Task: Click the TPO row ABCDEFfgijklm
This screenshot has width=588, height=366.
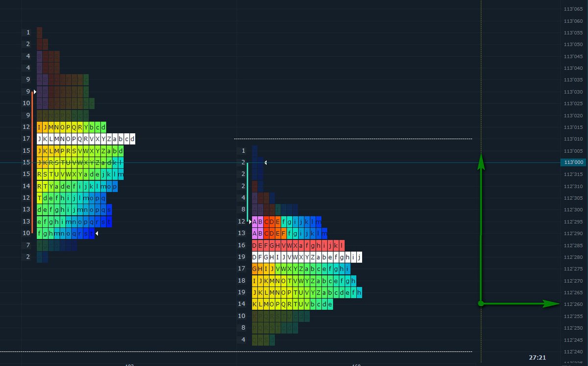Action: (290, 234)
